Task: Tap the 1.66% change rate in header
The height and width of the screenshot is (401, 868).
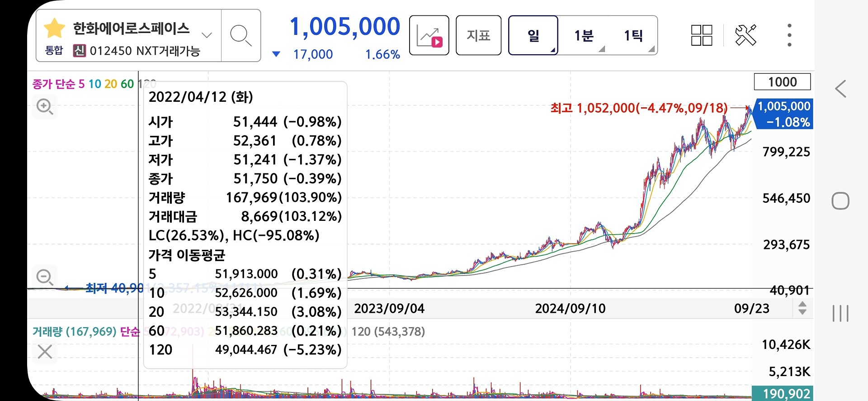Action: [x=382, y=54]
